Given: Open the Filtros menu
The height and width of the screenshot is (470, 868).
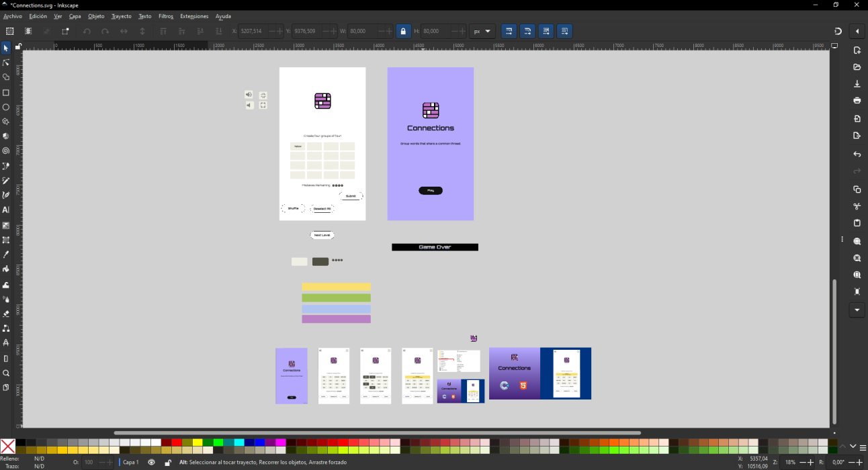Looking at the screenshot, I should pyautogui.click(x=166, y=16).
